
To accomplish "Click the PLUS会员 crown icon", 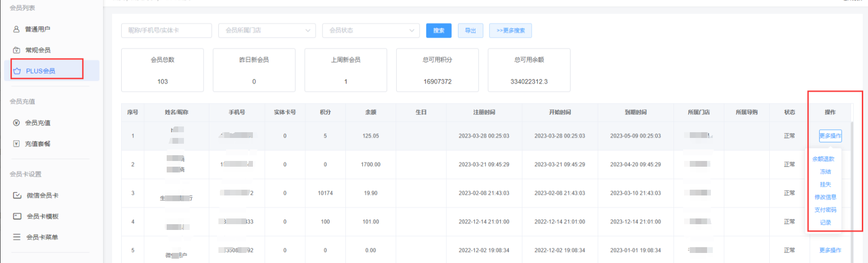I will click(x=17, y=71).
